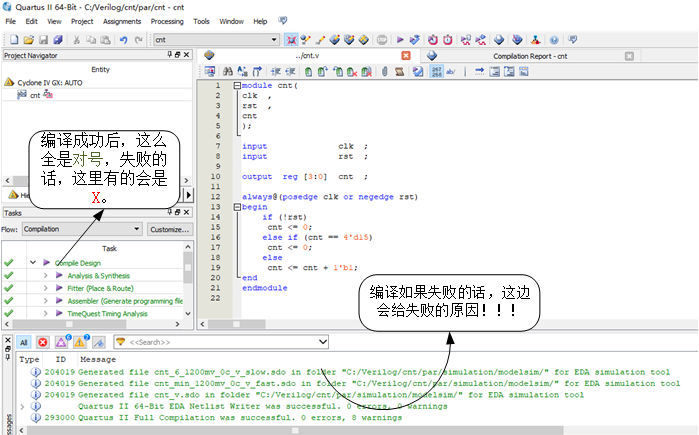Expand the Analysis & Synthesis task
This screenshot has width=699, height=435.
45,276
